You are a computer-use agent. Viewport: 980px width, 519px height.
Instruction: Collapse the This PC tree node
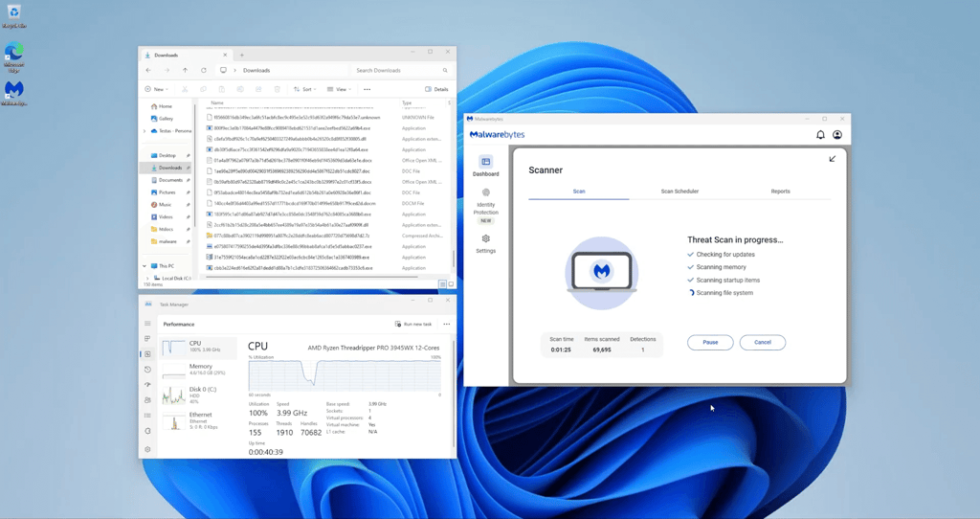pyautogui.click(x=145, y=266)
